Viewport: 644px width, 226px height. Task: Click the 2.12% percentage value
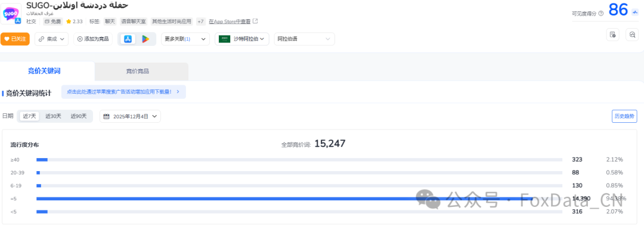pyautogui.click(x=614, y=159)
